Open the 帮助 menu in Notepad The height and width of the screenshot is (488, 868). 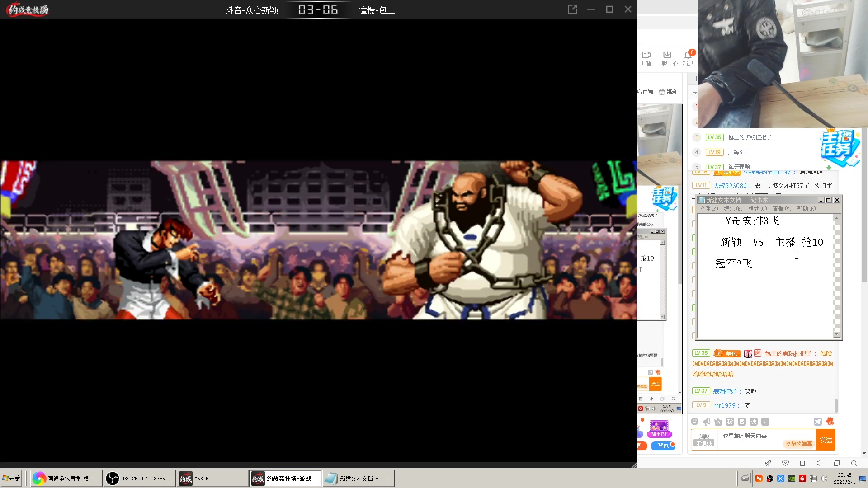pyautogui.click(x=806, y=209)
